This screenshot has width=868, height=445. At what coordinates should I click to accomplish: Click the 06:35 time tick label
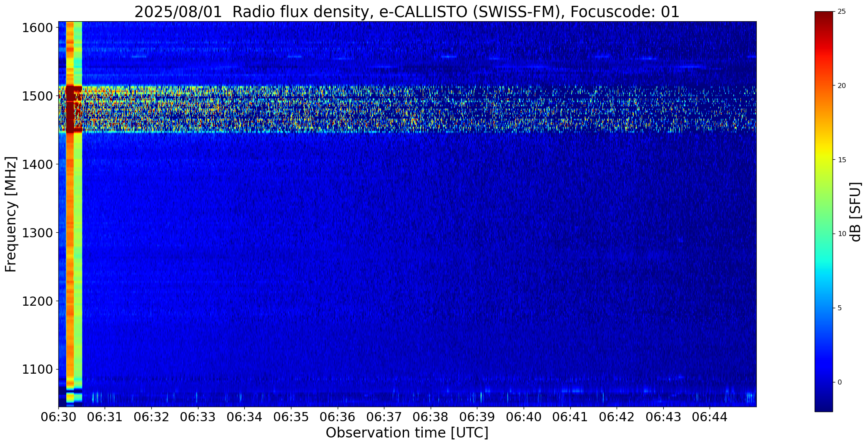point(291,417)
